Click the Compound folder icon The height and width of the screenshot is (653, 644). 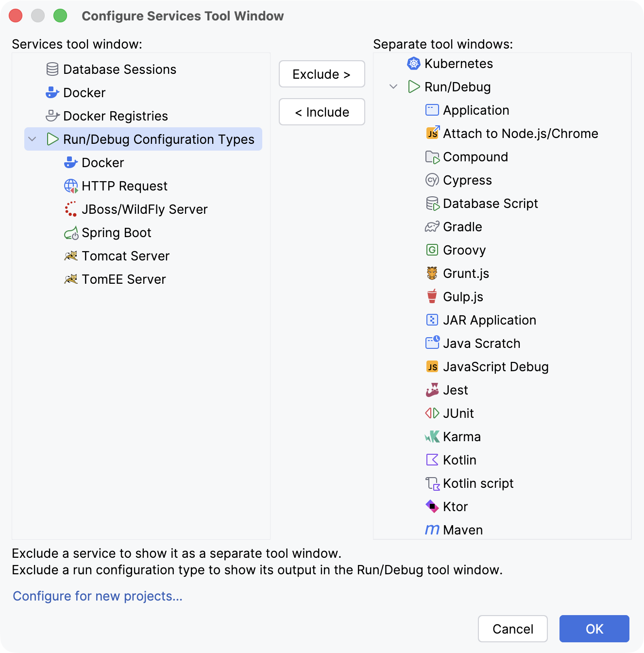click(432, 157)
